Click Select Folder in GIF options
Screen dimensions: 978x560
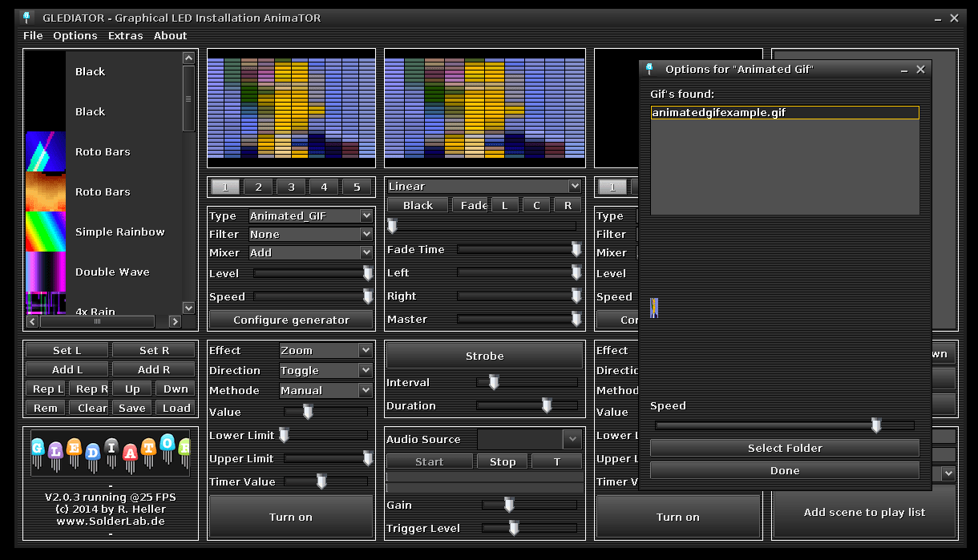point(784,448)
